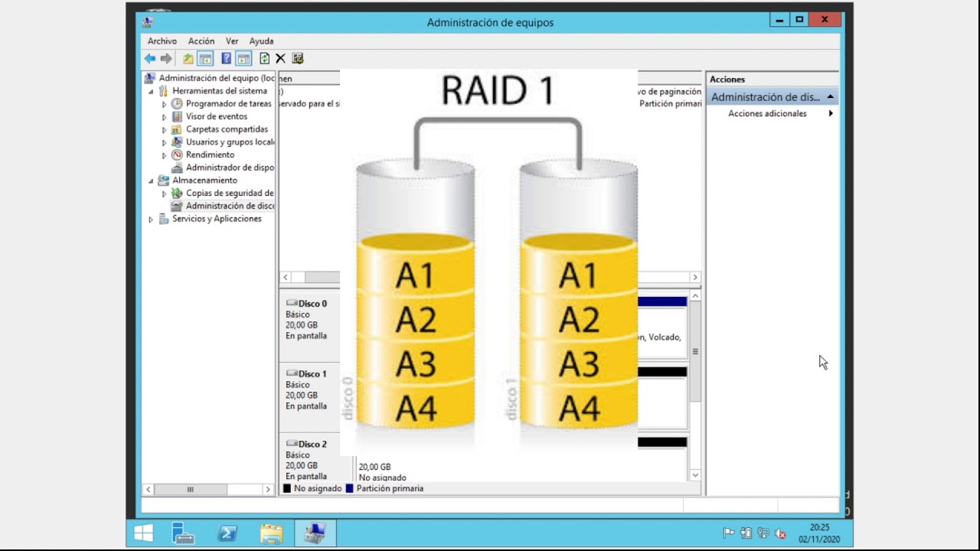This screenshot has height=551, width=980.
Task: Collapse the Administración de dis... actions section arrow
Action: (x=830, y=97)
